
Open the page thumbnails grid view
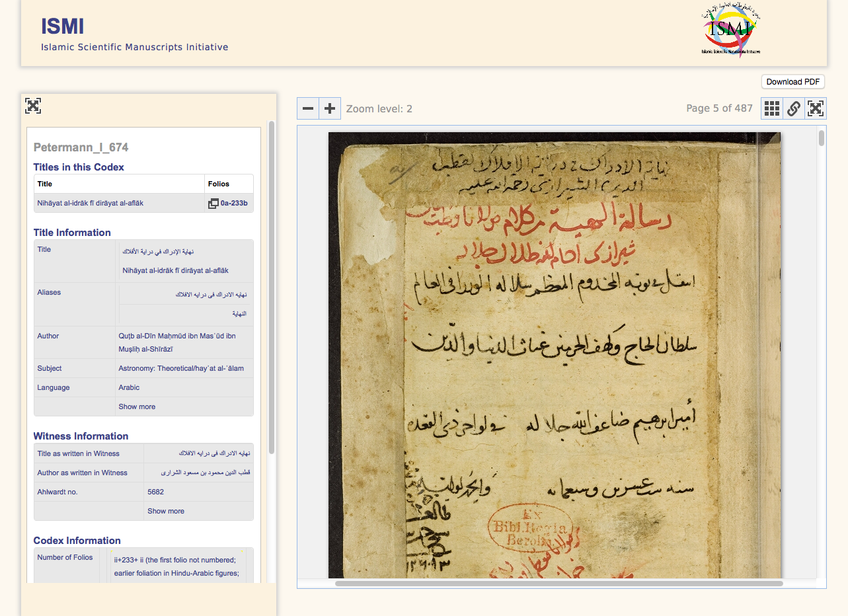pos(772,108)
